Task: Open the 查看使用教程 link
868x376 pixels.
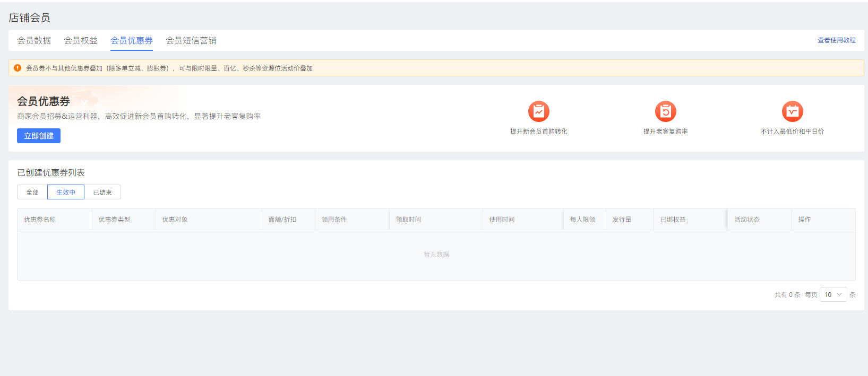Action: (x=836, y=40)
